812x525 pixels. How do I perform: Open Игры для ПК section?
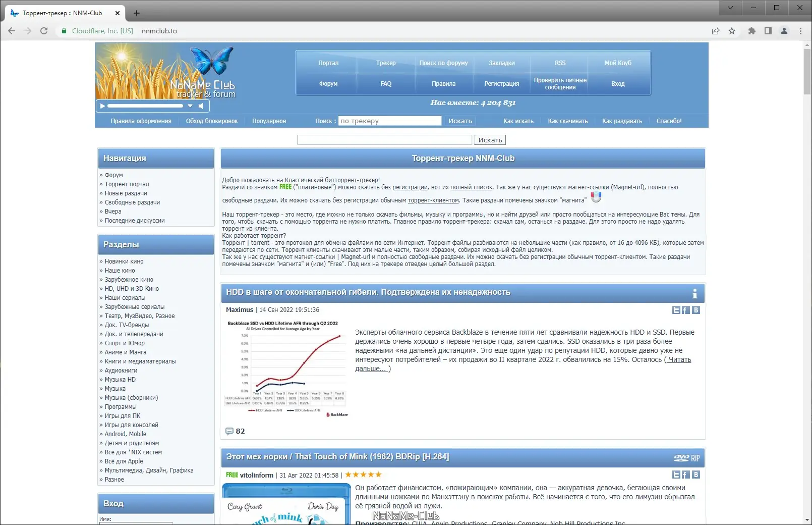tap(123, 416)
